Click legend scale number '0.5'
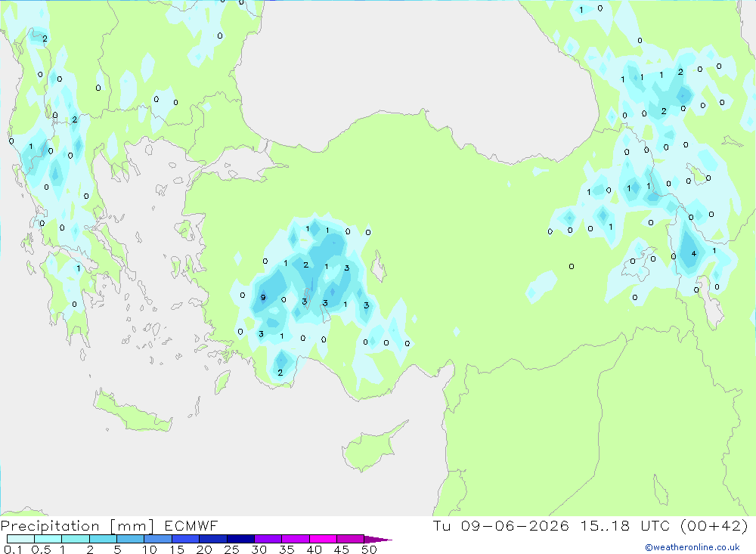 click(x=41, y=549)
